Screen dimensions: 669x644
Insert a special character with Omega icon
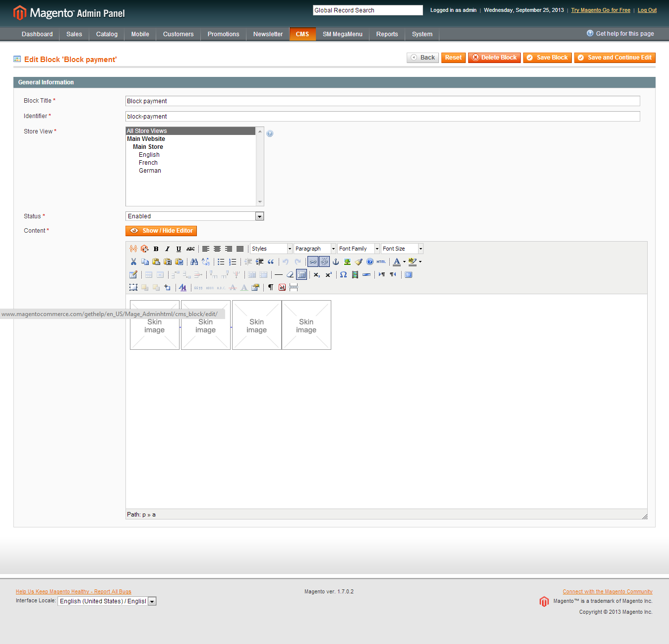[344, 274]
